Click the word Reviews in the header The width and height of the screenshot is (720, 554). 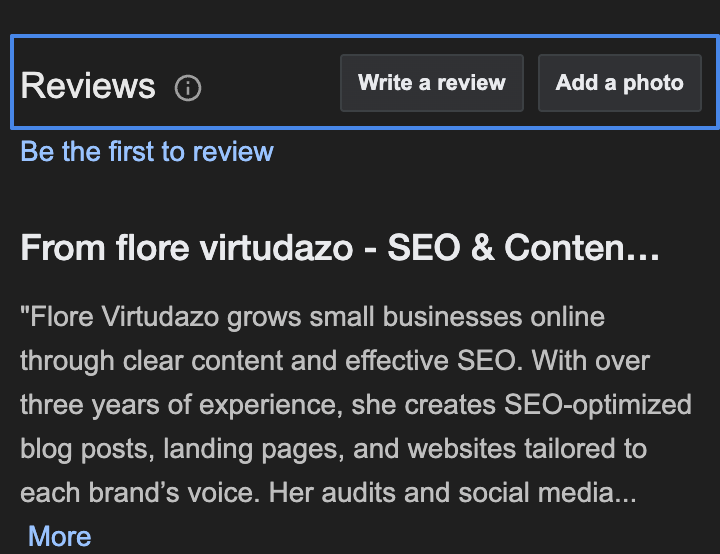(x=88, y=86)
